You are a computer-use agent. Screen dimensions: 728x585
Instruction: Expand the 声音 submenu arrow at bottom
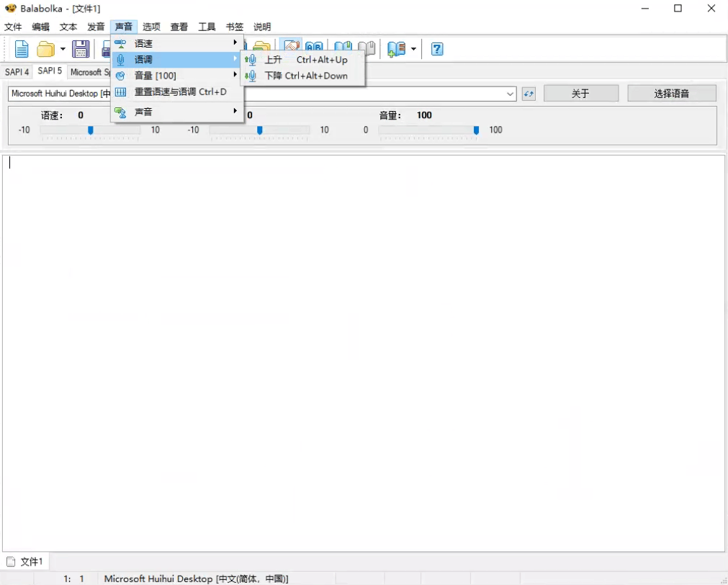click(235, 110)
